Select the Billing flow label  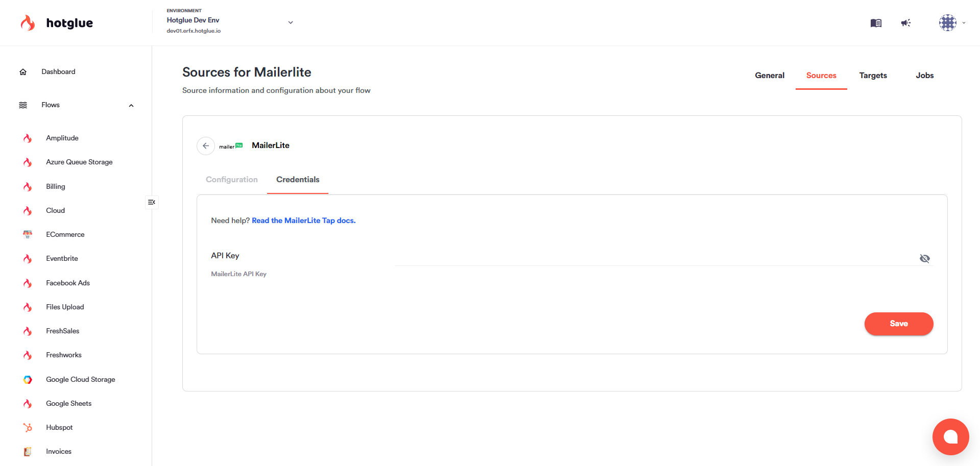pos(56,187)
